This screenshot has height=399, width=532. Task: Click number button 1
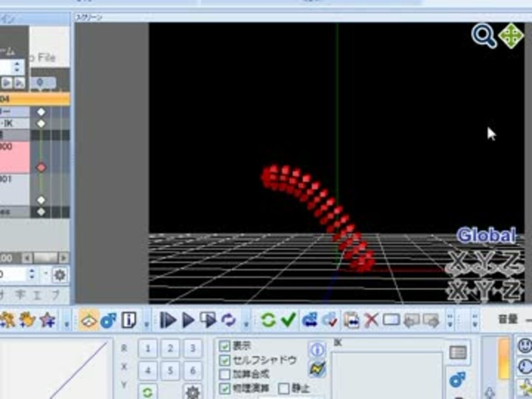pyautogui.click(x=147, y=349)
